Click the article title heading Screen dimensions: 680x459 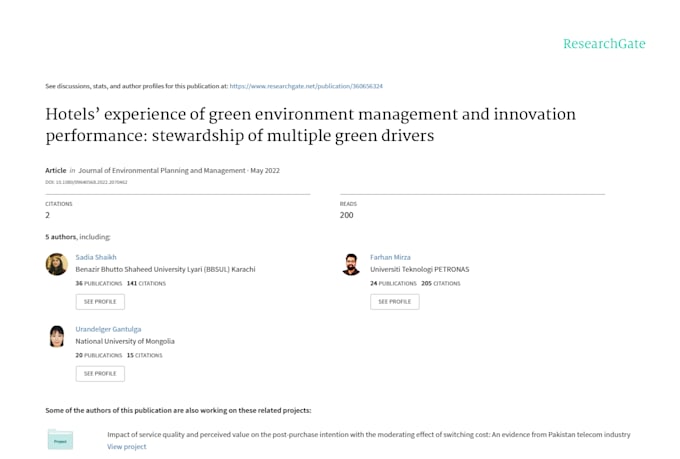pyautogui.click(x=311, y=125)
